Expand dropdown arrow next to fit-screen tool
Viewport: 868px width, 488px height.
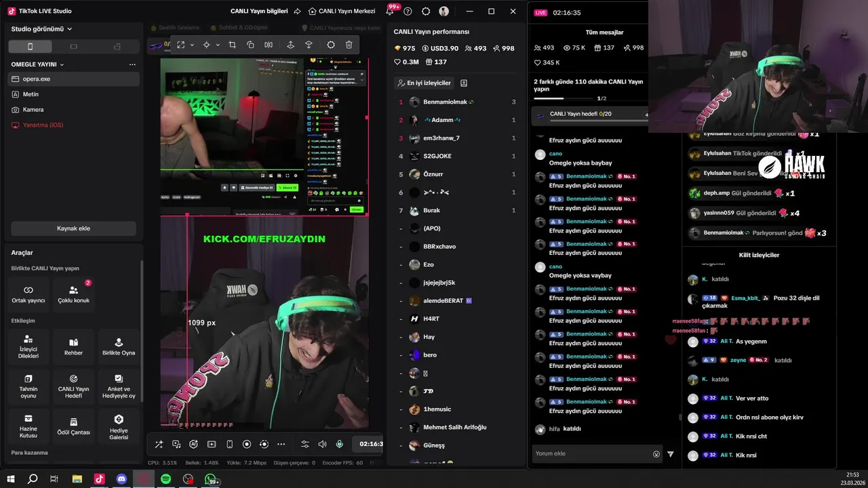click(193, 45)
